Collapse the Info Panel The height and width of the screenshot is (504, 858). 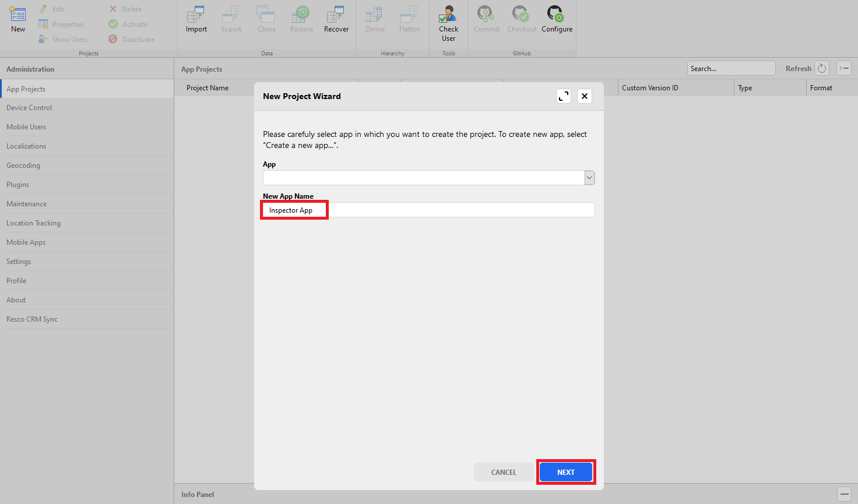click(x=844, y=494)
